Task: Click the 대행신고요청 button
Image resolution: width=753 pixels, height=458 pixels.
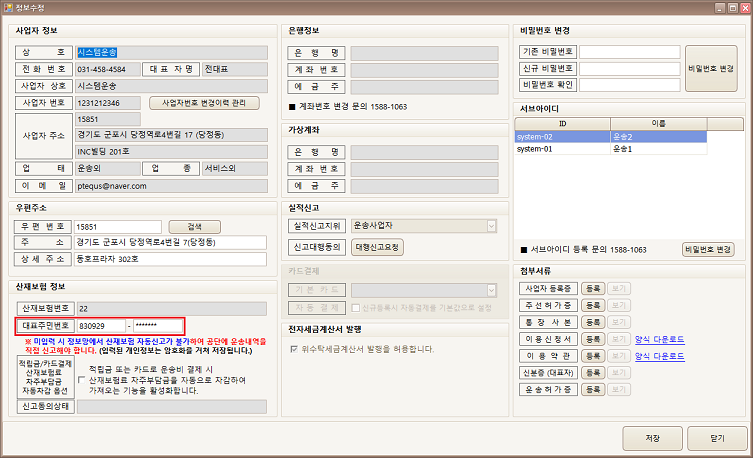Action: coord(378,245)
